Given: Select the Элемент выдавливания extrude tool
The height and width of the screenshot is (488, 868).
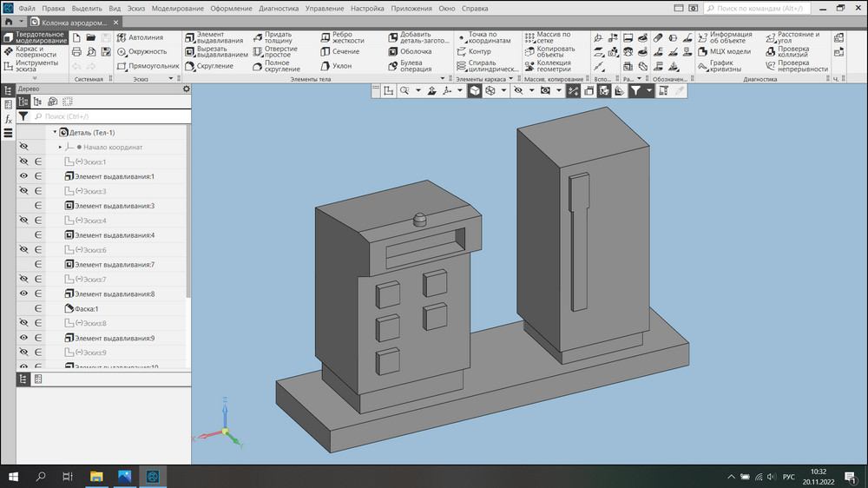Looking at the screenshot, I should pyautogui.click(x=214, y=37).
